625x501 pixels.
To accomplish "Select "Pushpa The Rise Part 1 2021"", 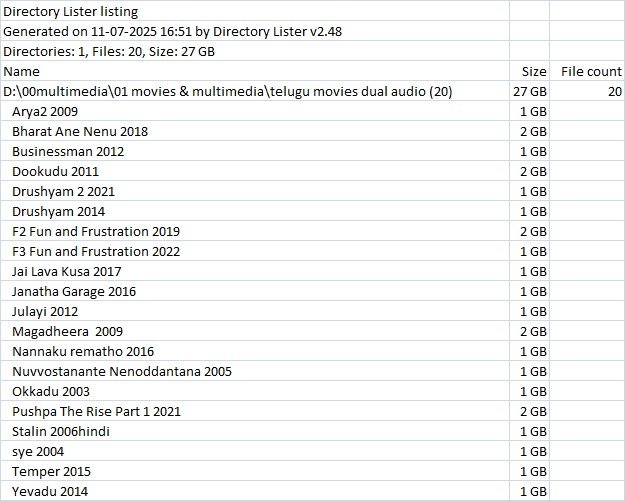I will point(98,412).
